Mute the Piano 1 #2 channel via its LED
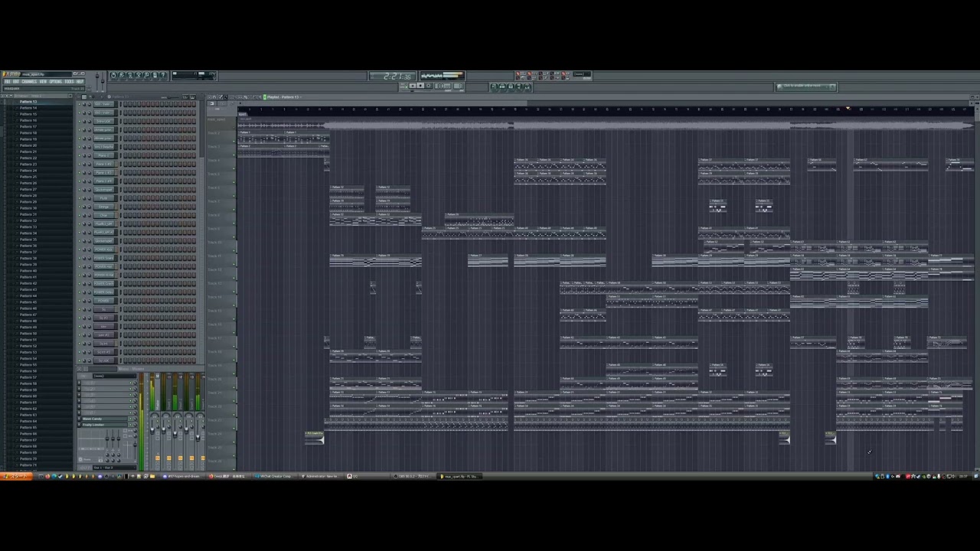Screen dimensions: 980x551 pos(80,164)
